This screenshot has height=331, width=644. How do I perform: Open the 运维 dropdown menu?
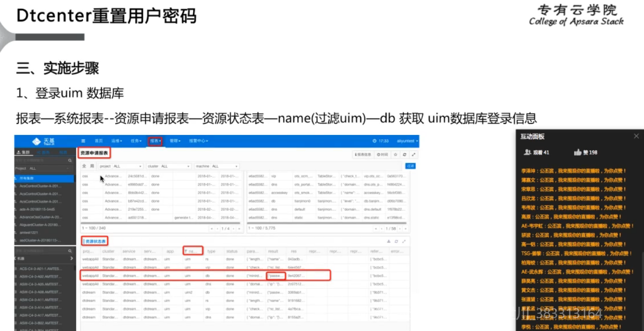[x=116, y=141]
